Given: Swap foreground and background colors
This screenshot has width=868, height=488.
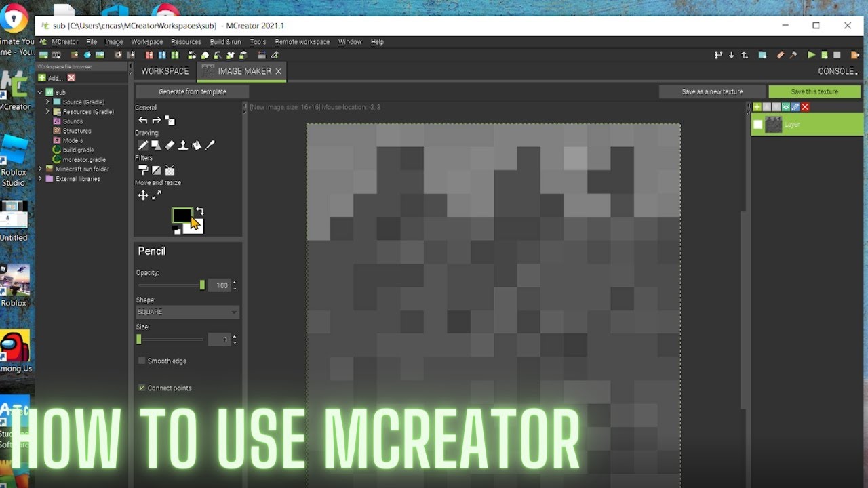Looking at the screenshot, I should [x=199, y=211].
